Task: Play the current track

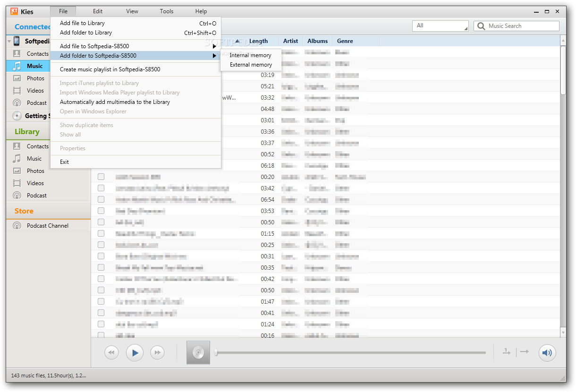Action: coord(135,352)
